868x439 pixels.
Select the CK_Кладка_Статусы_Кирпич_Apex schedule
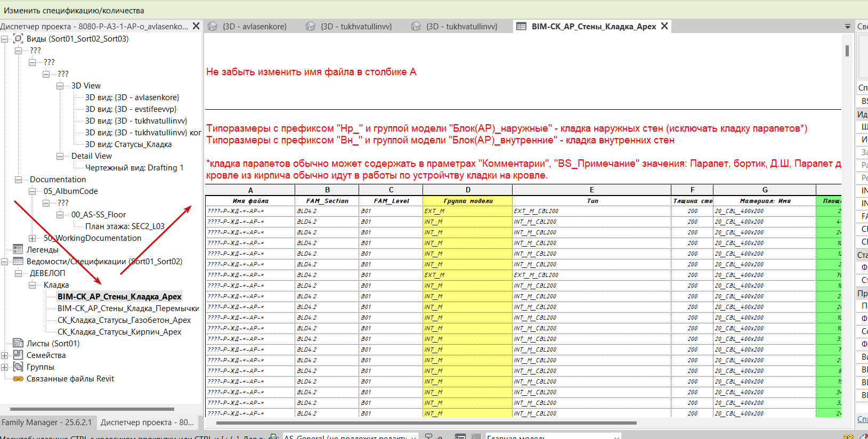pos(119,331)
